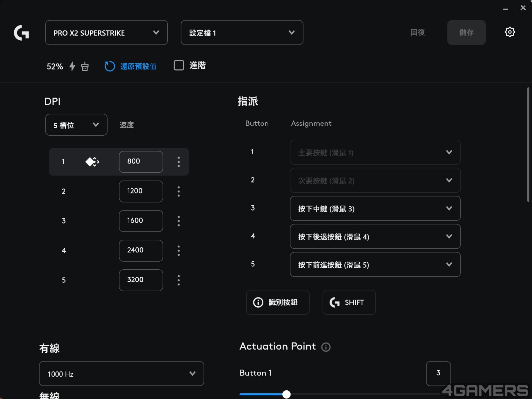The height and width of the screenshot is (399, 532).
Task: Click the 識別按鈕 identify button
Action: 278,302
